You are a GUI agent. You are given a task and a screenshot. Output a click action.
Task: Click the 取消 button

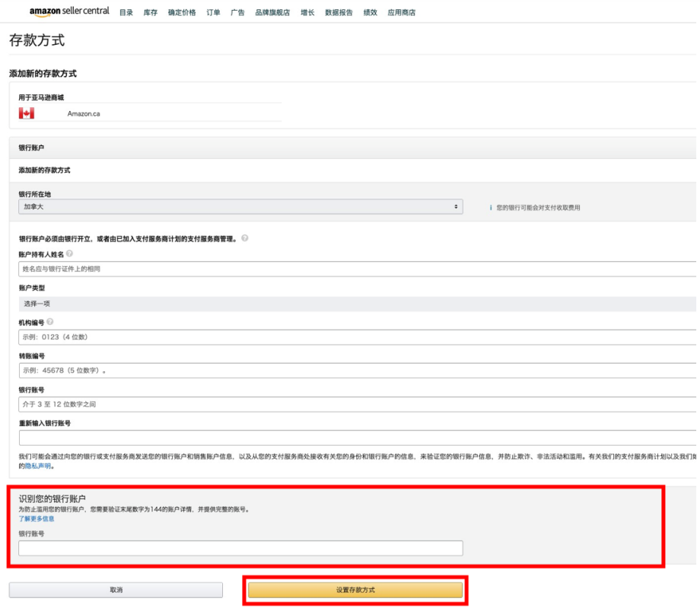pyautogui.click(x=116, y=590)
